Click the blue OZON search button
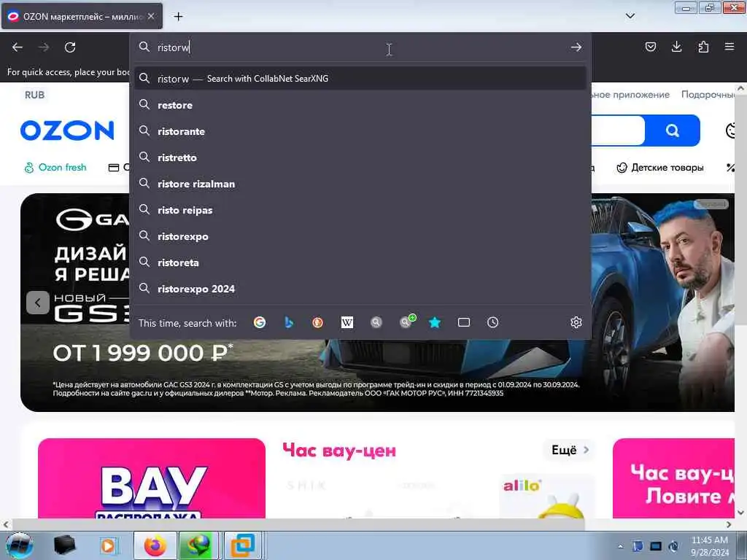 pyautogui.click(x=672, y=131)
